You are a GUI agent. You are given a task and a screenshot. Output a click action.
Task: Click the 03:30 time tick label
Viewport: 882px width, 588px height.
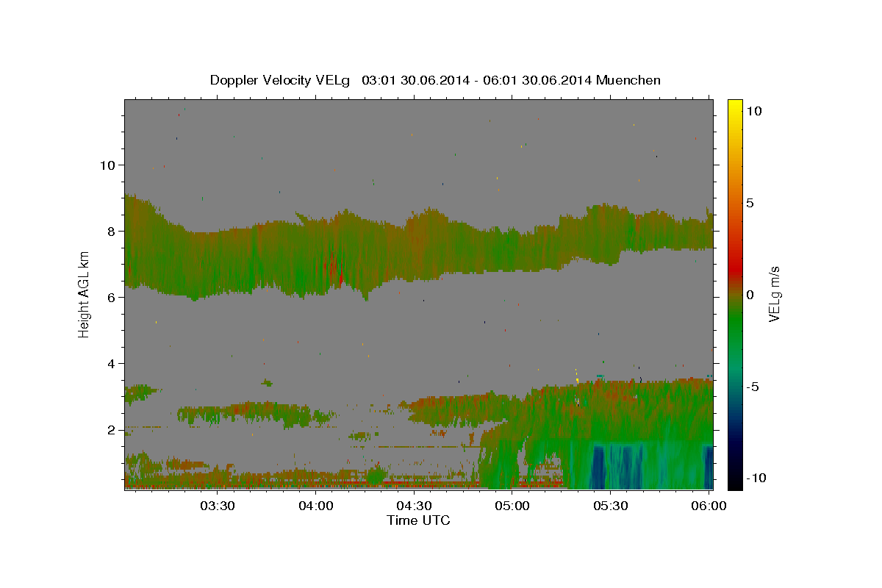tap(218, 506)
